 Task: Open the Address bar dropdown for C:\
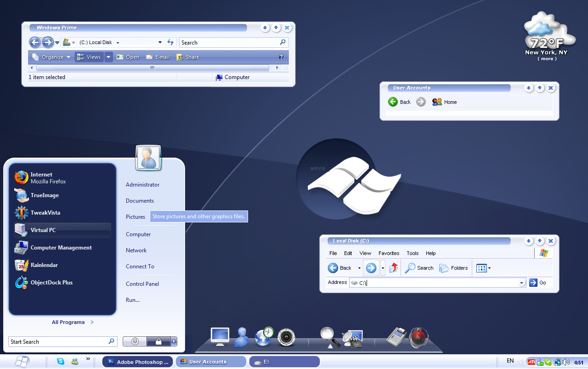(x=521, y=283)
